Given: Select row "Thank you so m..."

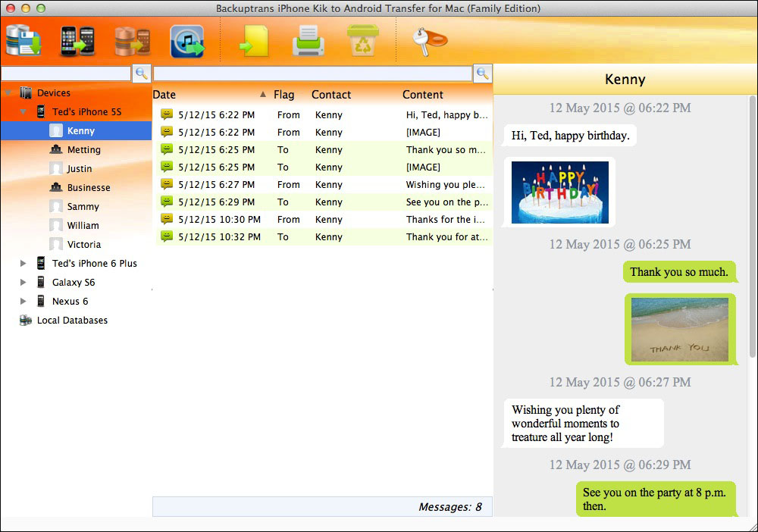Looking at the screenshot, I should click(x=323, y=149).
